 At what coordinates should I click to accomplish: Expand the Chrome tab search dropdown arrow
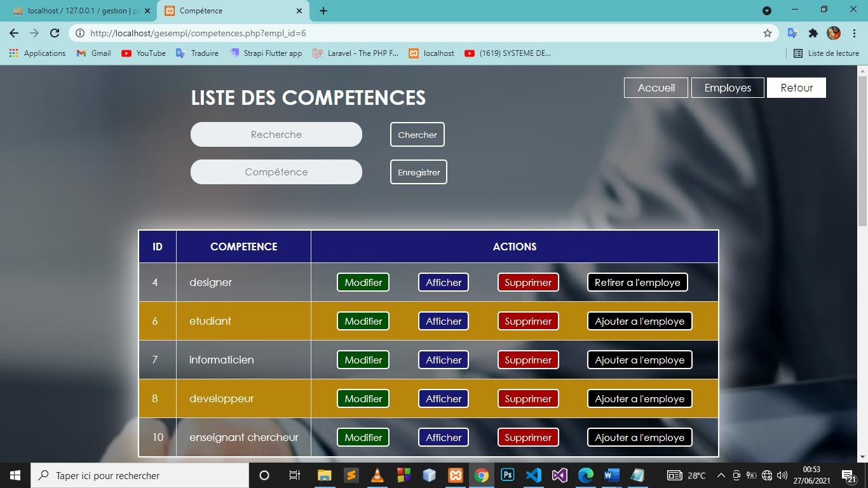click(x=766, y=11)
